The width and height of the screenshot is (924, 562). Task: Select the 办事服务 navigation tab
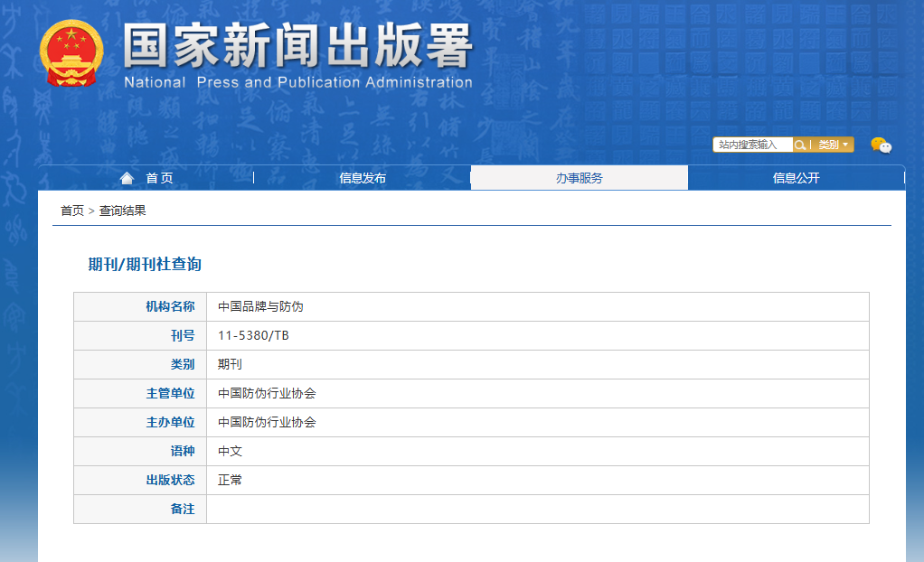(x=580, y=178)
